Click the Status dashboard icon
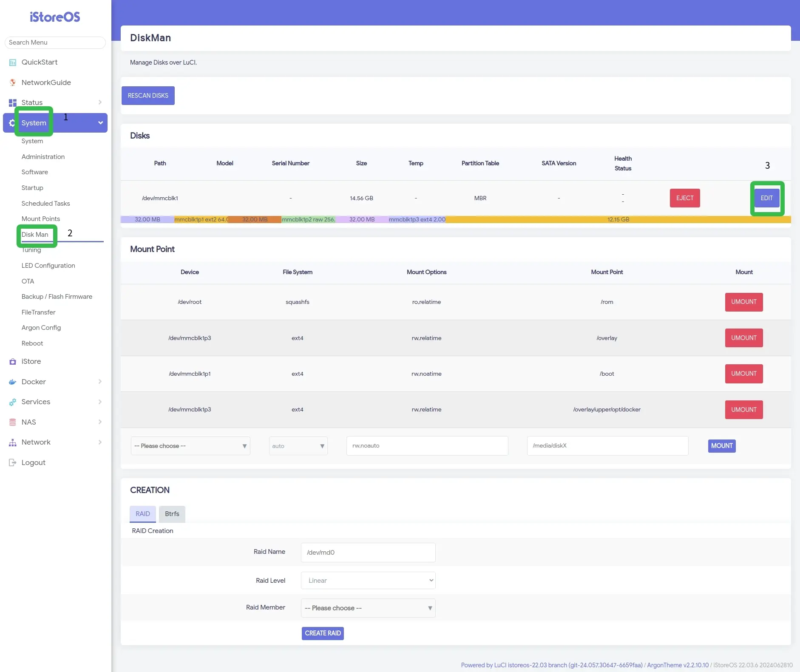The width and height of the screenshot is (800, 672). pyautogui.click(x=13, y=102)
